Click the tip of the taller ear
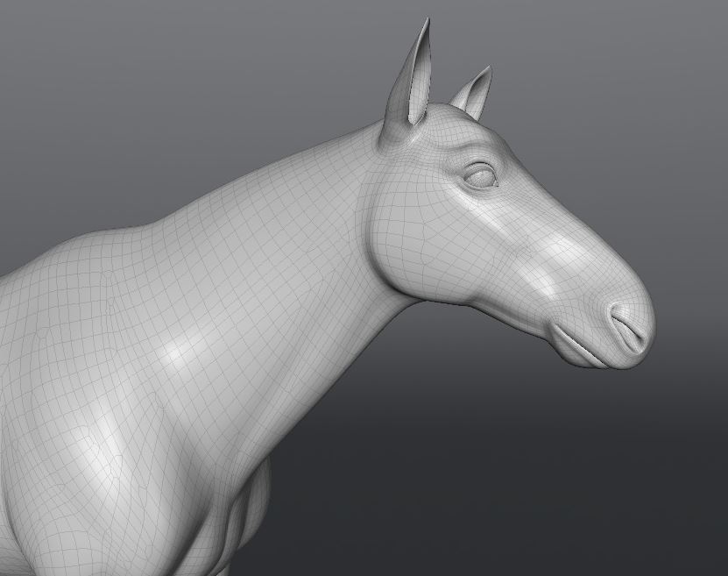The image size is (728, 576). pos(428,20)
